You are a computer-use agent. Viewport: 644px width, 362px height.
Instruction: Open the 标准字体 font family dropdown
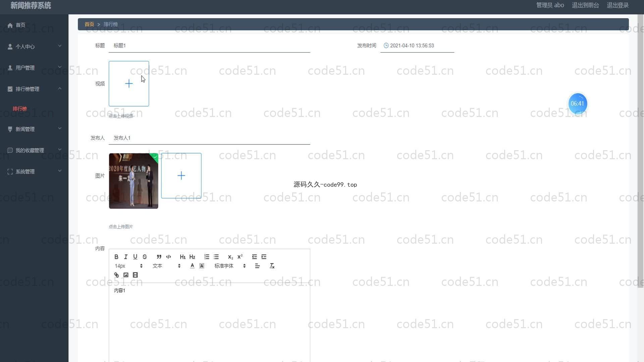[230, 266]
